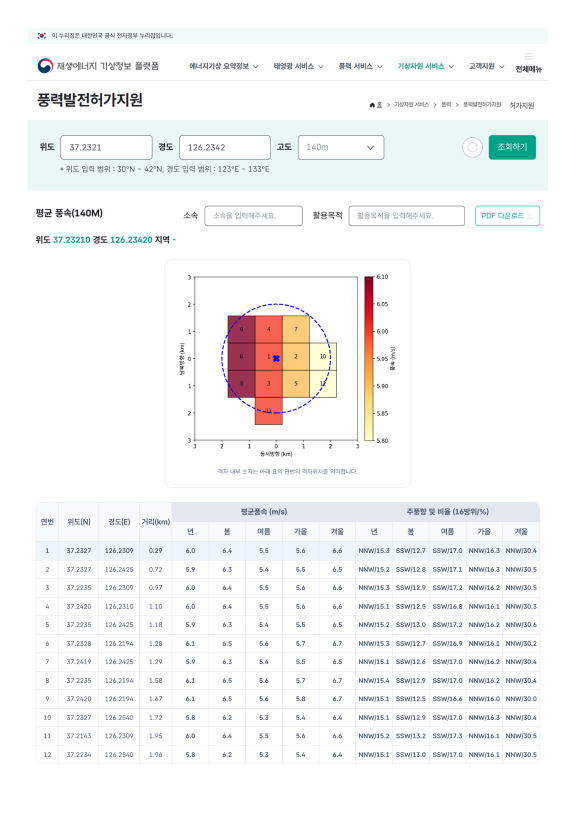
Task: Click the blue X marker on wind map
Action: [276, 358]
